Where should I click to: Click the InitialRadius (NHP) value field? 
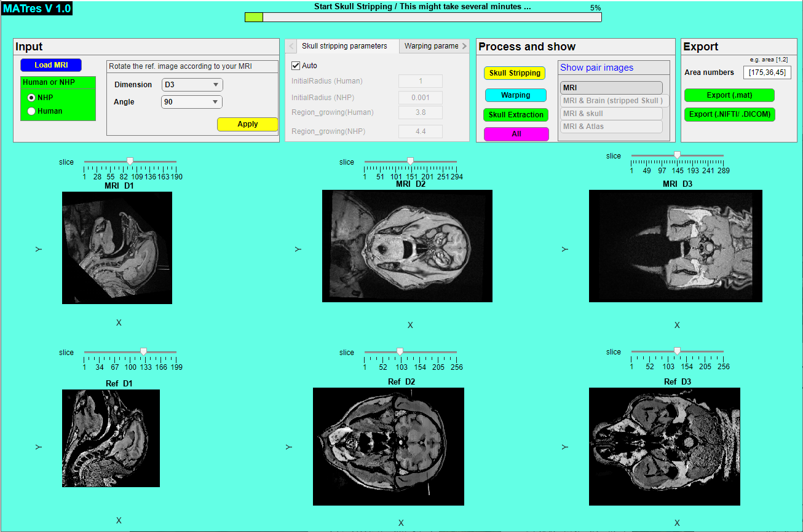click(x=421, y=97)
